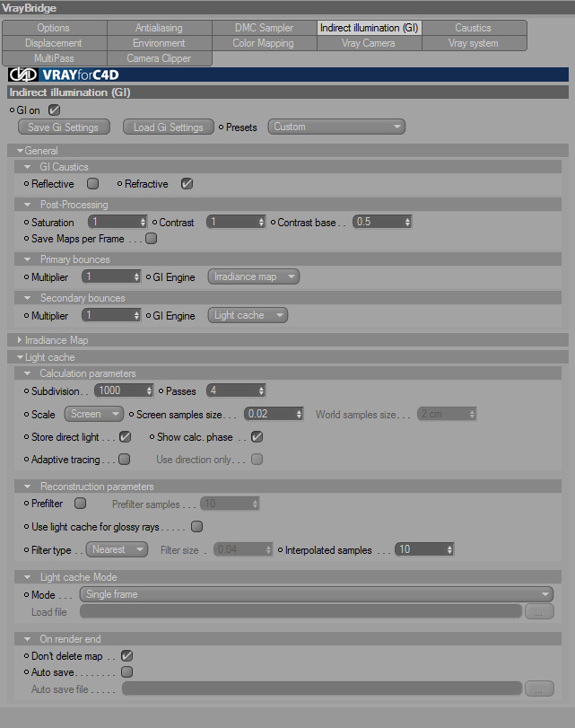Enable the Prefilter checkbox

point(81,504)
